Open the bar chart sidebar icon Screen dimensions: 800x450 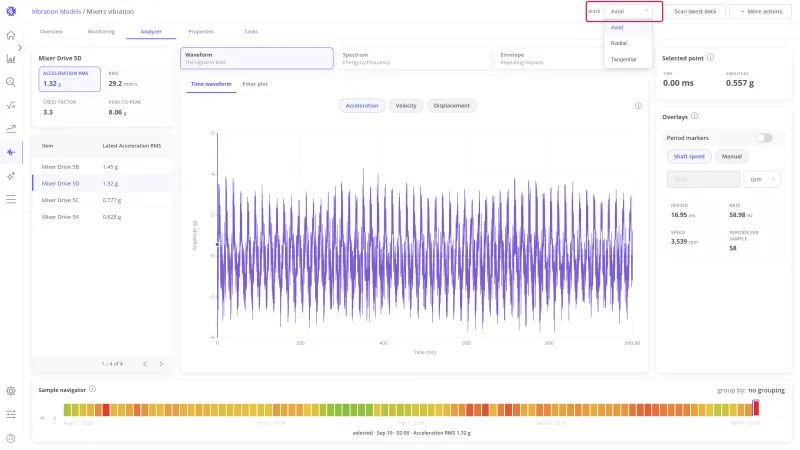click(11, 59)
